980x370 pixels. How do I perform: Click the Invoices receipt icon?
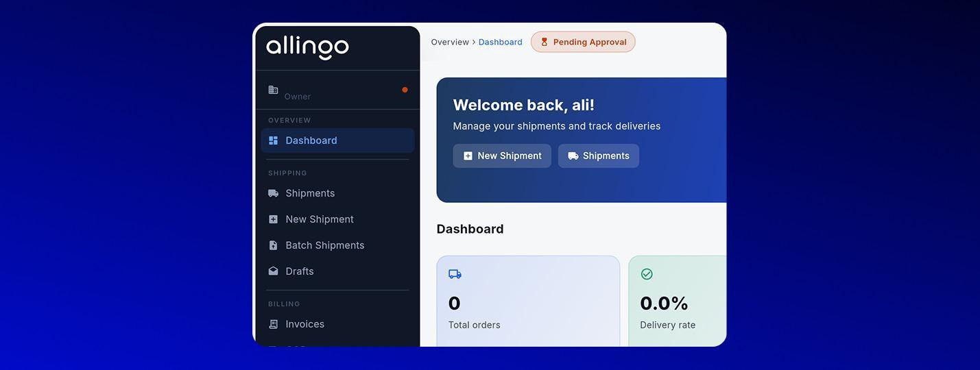click(273, 324)
